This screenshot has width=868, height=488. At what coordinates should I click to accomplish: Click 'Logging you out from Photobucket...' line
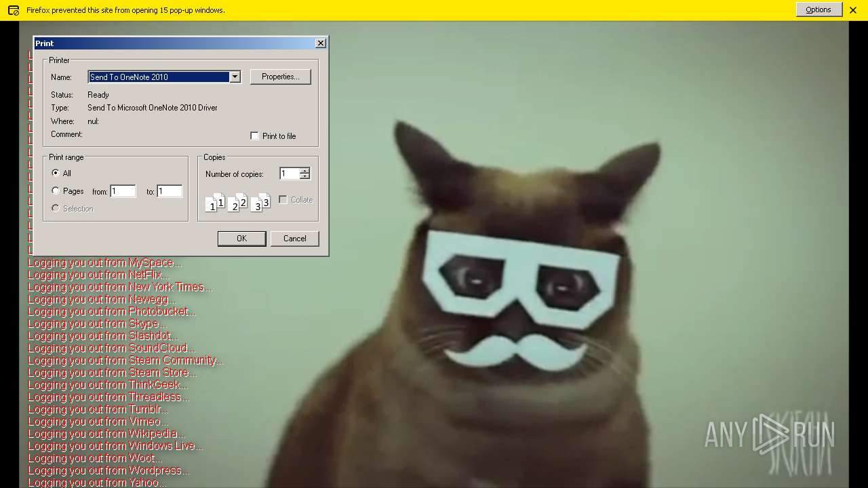(x=112, y=312)
